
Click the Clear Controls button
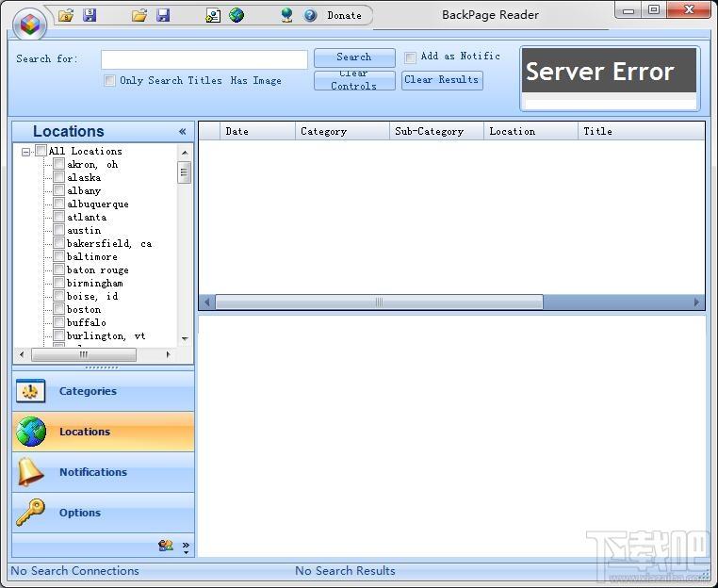pos(354,80)
